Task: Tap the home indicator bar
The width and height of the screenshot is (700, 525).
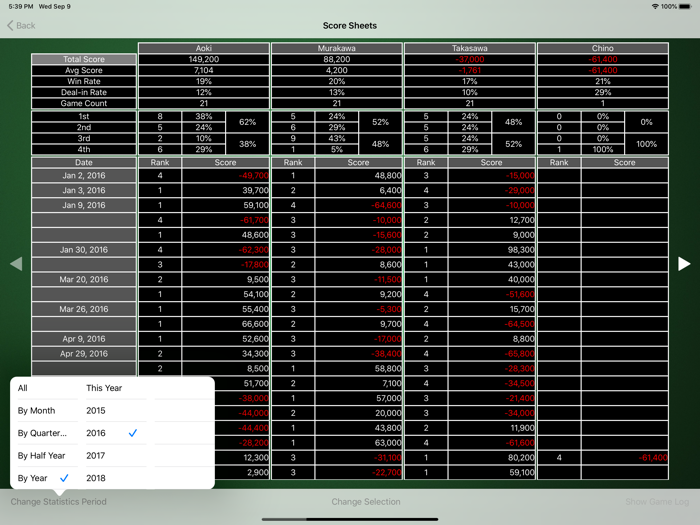Action: [x=350, y=519]
